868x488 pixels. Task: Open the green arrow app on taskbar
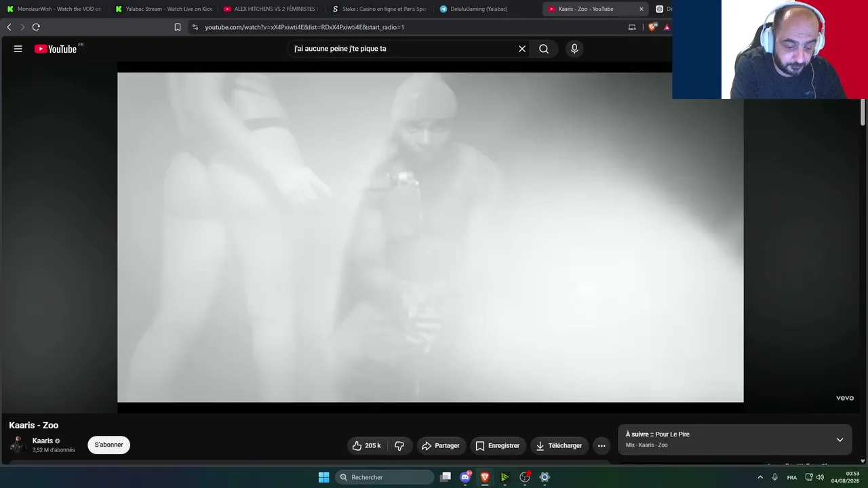[x=505, y=477]
